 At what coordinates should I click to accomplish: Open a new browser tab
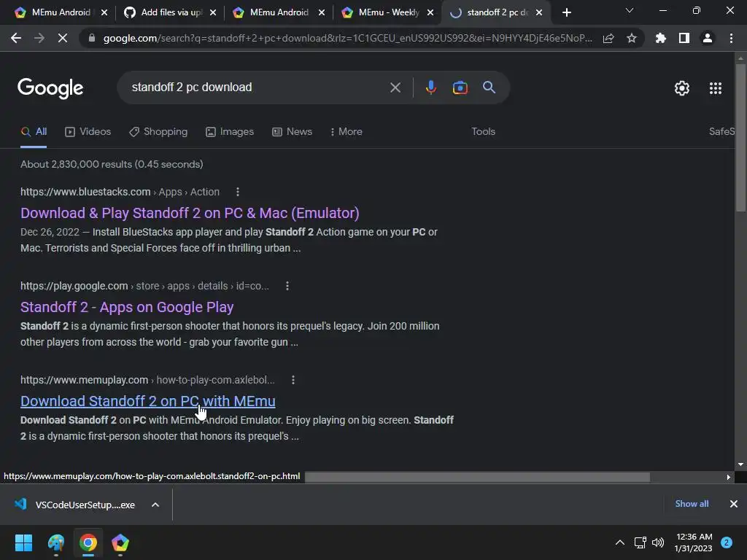pos(566,12)
